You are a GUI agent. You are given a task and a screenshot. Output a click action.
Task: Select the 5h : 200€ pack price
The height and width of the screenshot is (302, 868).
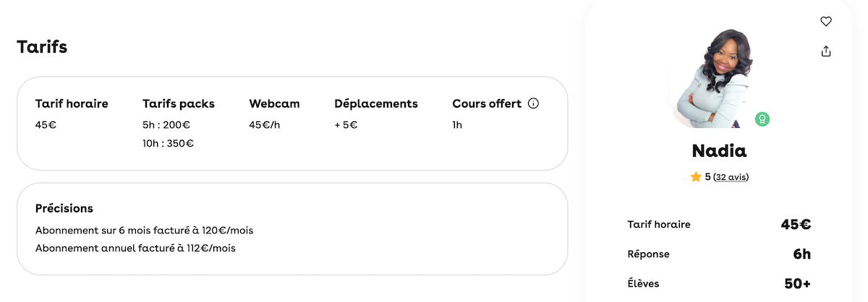click(x=166, y=124)
